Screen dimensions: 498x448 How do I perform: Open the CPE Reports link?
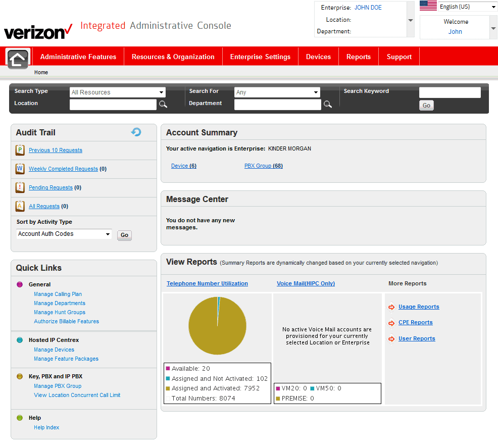pos(416,323)
